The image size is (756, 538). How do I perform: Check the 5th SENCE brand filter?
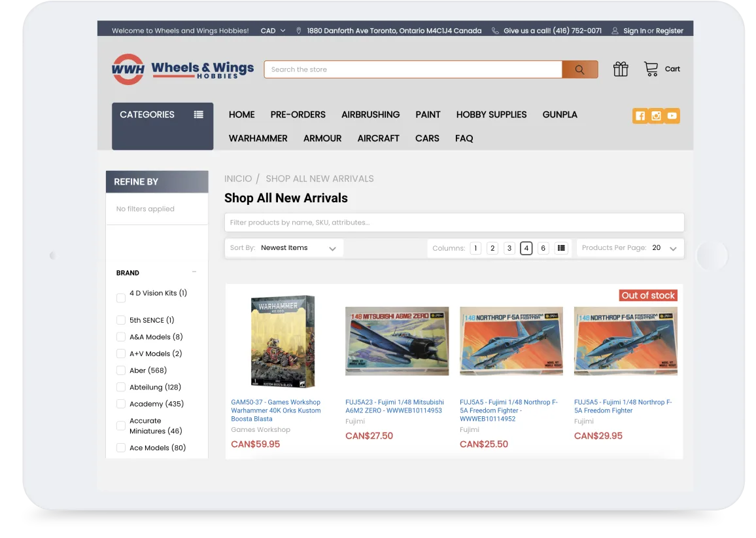121,320
